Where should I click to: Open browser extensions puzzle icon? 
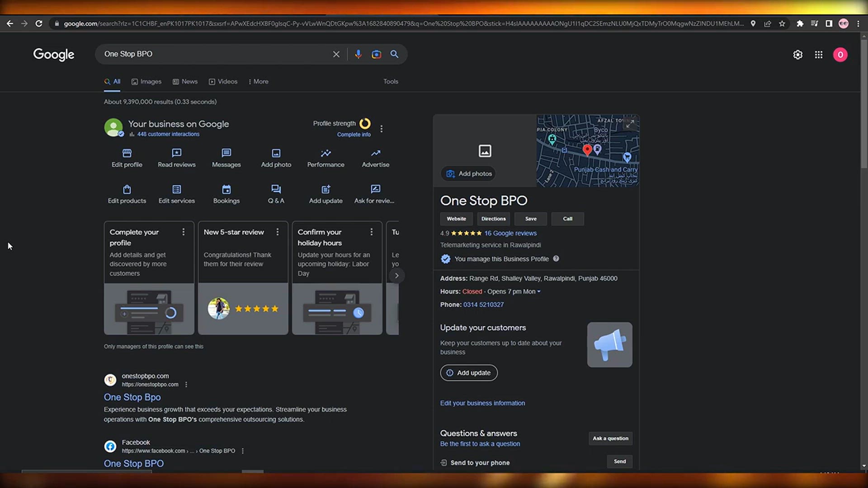(800, 23)
